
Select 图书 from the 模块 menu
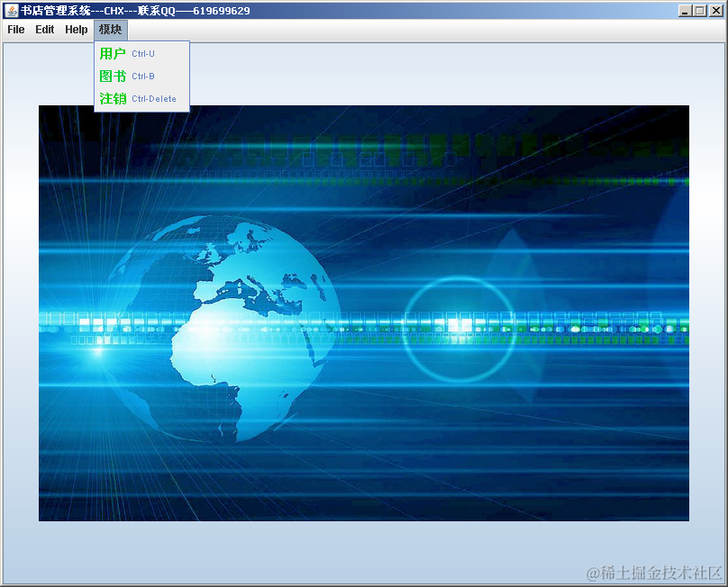click(141, 77)
